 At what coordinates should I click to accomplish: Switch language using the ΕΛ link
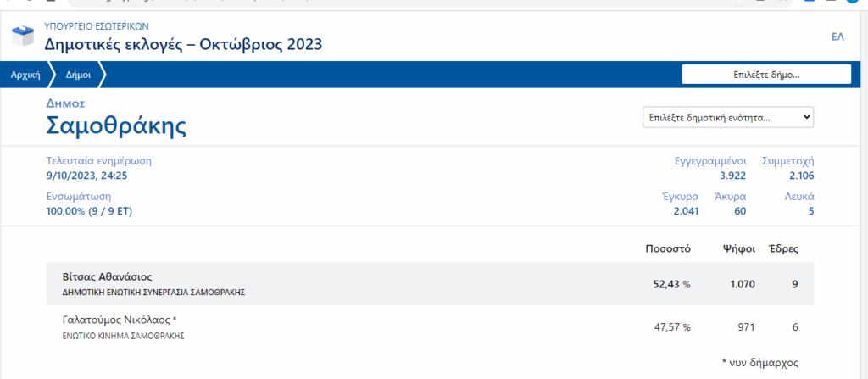click(837, 37)
